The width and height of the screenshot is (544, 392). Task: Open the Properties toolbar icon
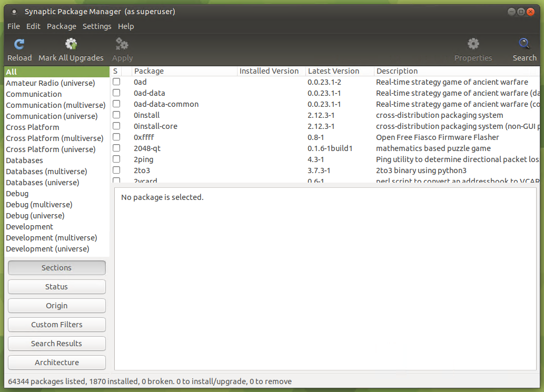click(x=473, y=44)
